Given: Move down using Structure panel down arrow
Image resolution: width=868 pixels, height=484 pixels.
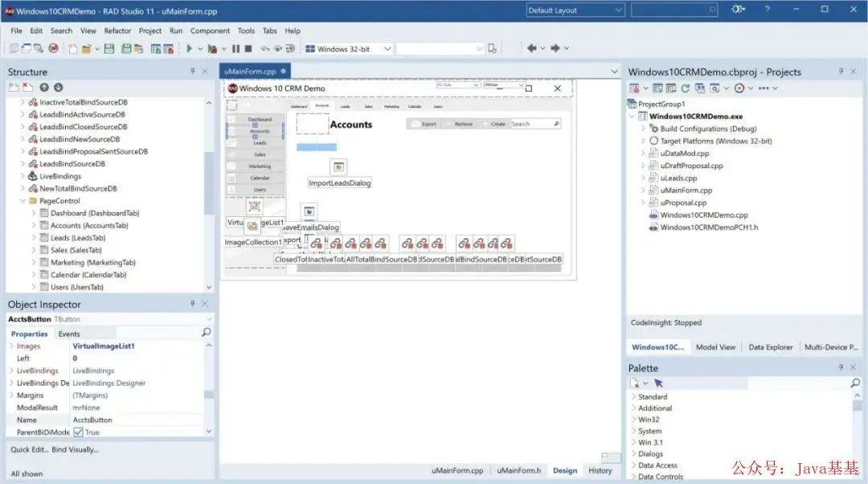Looking at the screenshot, I should pyautogui.click(x=58, y=88).
